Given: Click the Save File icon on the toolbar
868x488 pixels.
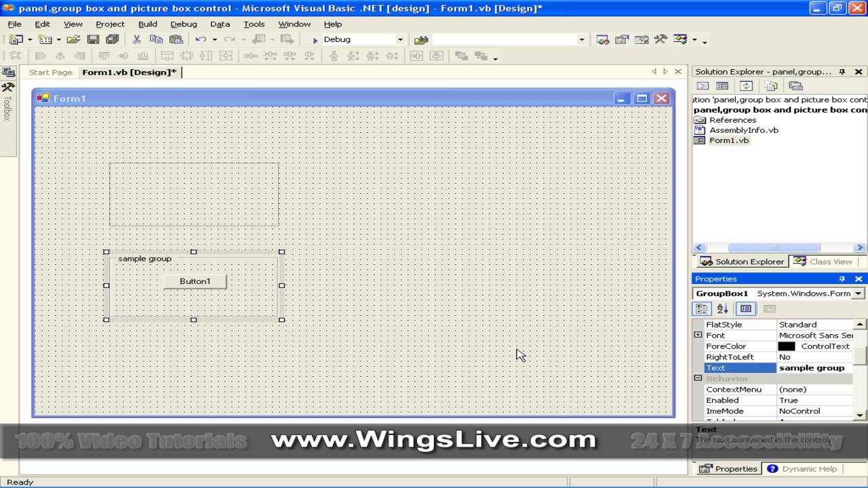Looking at the screenshot, I should (x=94, y=39).
